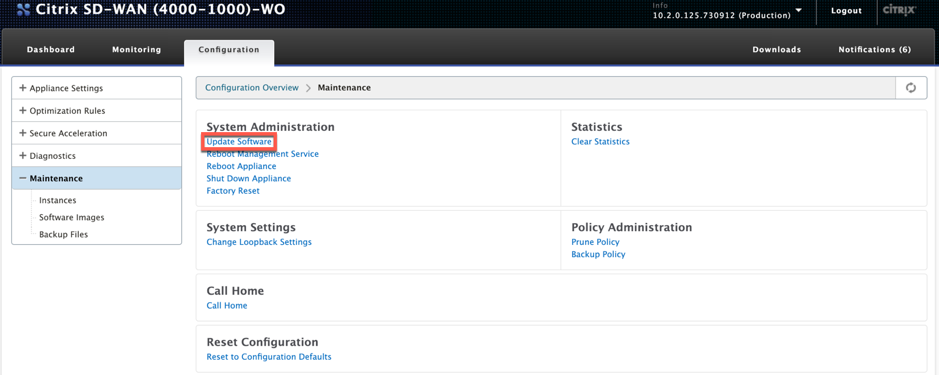The height and width of the screenshot is (375, 939).
Task: Click the 10.2.0.125.730912 (Production) version text
Action: click(722, 15)
